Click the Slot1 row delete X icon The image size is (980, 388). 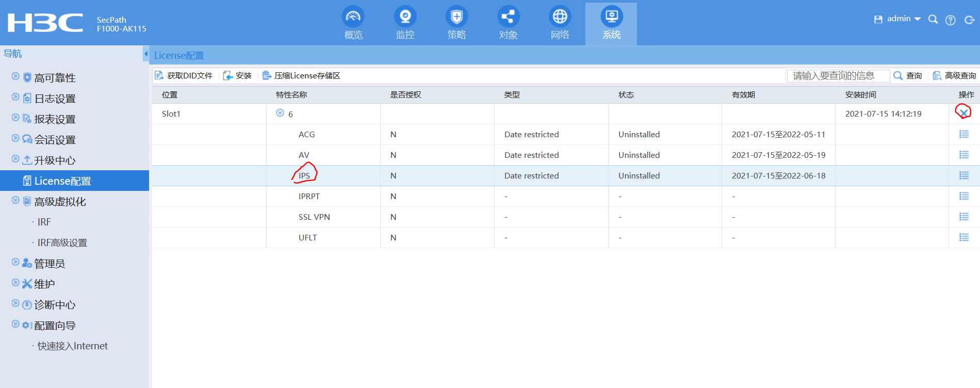click(x=963, y=112)
